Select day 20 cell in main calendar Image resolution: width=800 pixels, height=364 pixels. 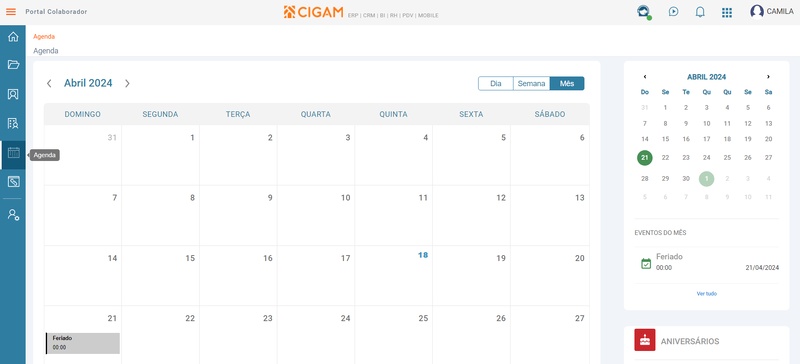(550, 276)
